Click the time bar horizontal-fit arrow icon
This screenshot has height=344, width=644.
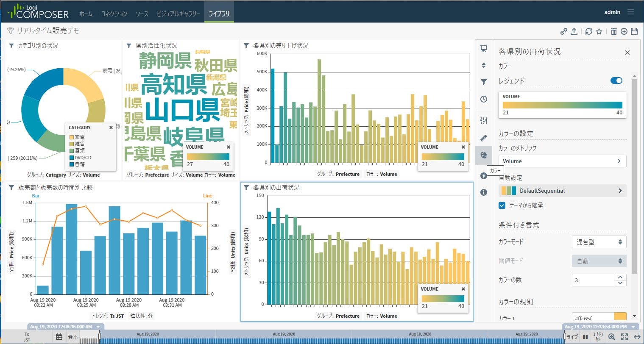(637, 337)
